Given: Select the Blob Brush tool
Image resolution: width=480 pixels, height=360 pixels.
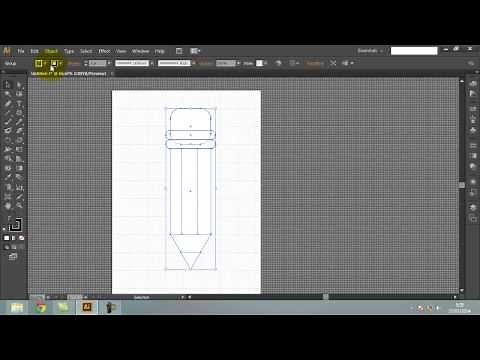Looking at the screenshot, I should pyautogui.click(x=7, y=131).
